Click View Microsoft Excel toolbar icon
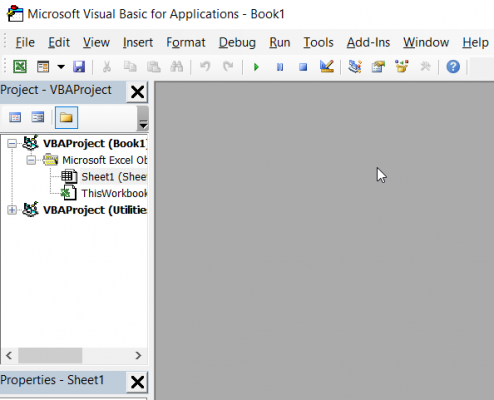Image resolution: width=494 pixels, height=400 pixels. point(20,67)
